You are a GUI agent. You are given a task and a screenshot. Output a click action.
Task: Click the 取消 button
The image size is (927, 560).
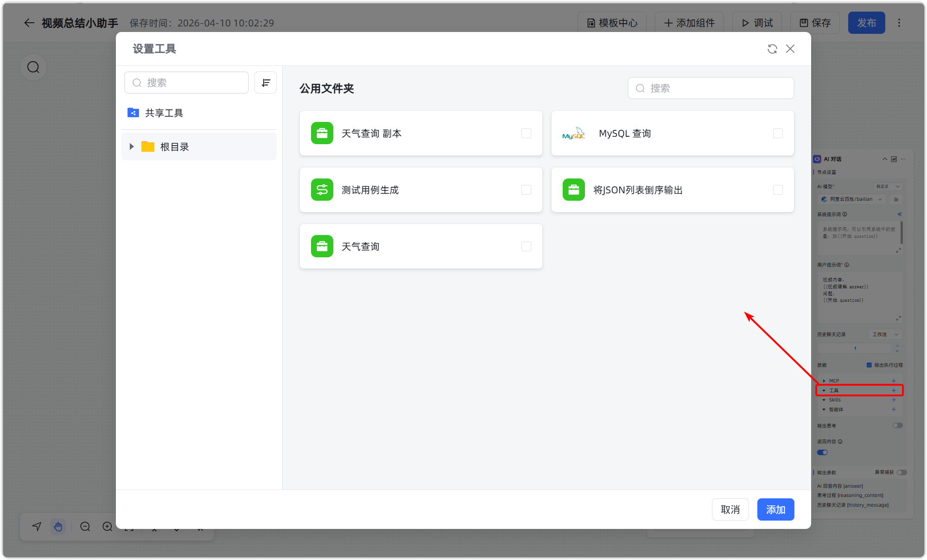(730, 509)
